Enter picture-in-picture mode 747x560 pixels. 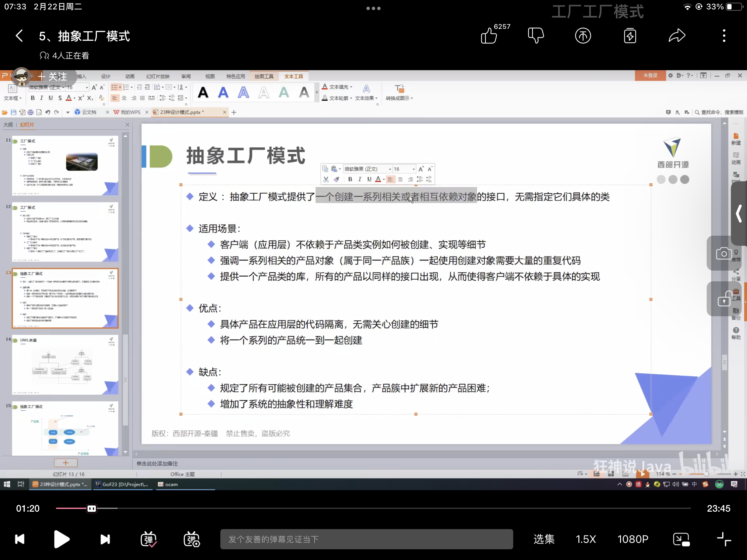[x=681, y=539]
